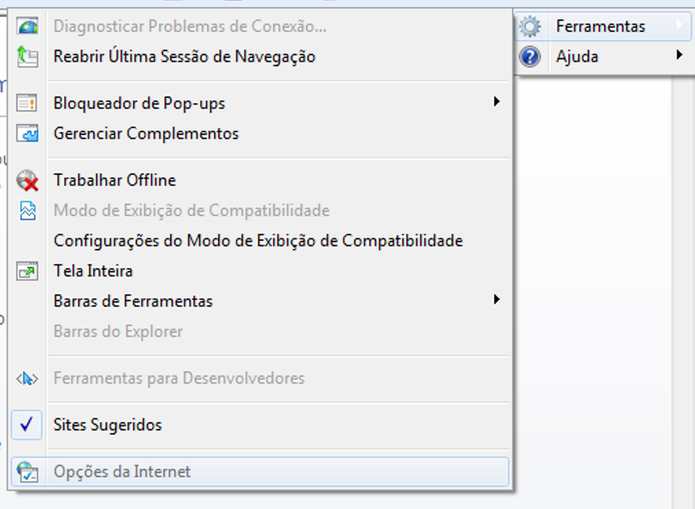Screen dimensions: 695x509
Task: Click the Ferramentas para Desenvolvedores icon
Action: tap(27, 379)
